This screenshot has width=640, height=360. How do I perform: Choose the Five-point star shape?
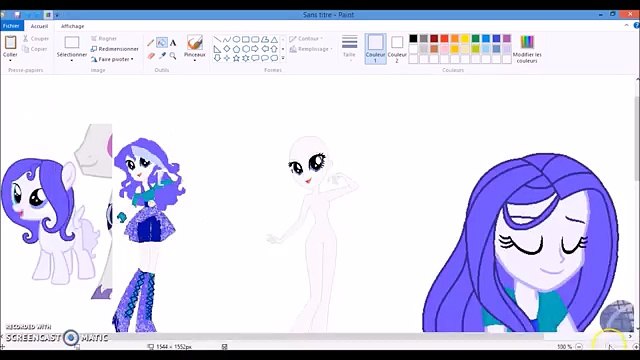coord(236,58)
